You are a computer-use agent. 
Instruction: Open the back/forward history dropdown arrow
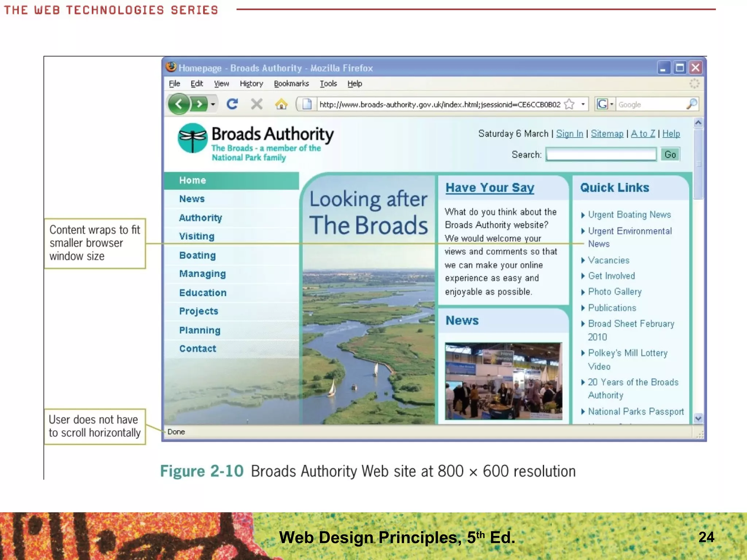(x=213, y=105)
